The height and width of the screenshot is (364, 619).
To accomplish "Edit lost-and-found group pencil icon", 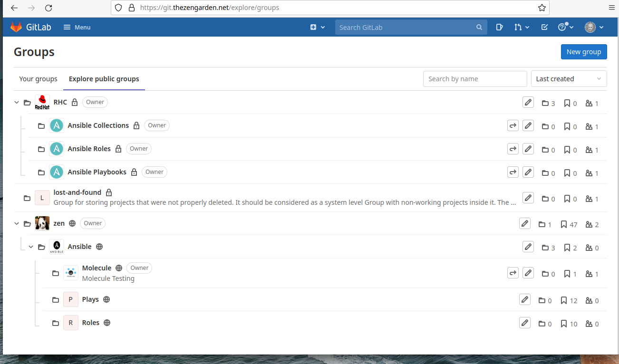I will click(x=528, y=198).
